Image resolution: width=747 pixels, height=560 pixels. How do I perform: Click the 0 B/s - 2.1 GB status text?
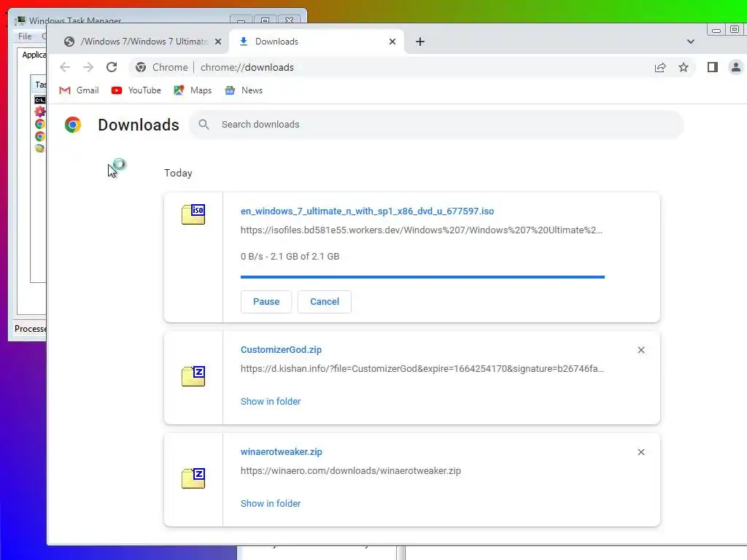pos(290,256)
